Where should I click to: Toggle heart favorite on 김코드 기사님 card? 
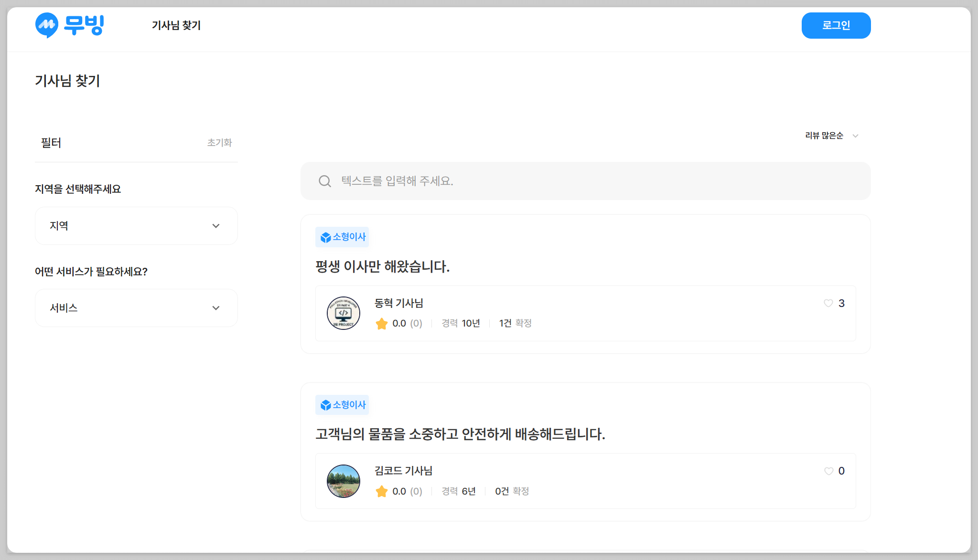click(828, 471)
